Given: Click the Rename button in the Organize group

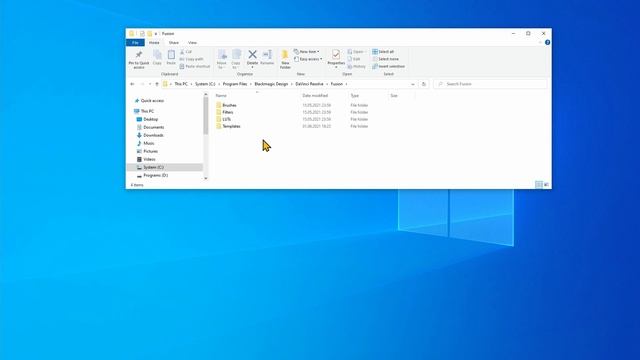Looking at the screenshot, I should click(267, 58).
